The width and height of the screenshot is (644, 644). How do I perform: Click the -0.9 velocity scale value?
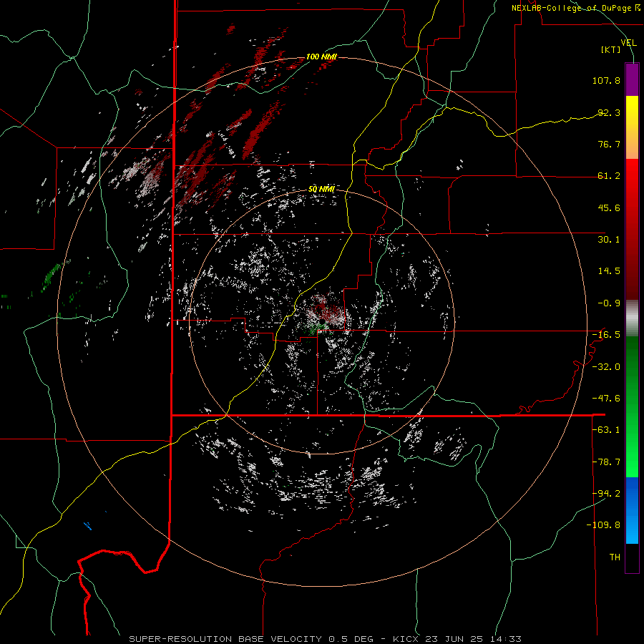coord(609,303)
